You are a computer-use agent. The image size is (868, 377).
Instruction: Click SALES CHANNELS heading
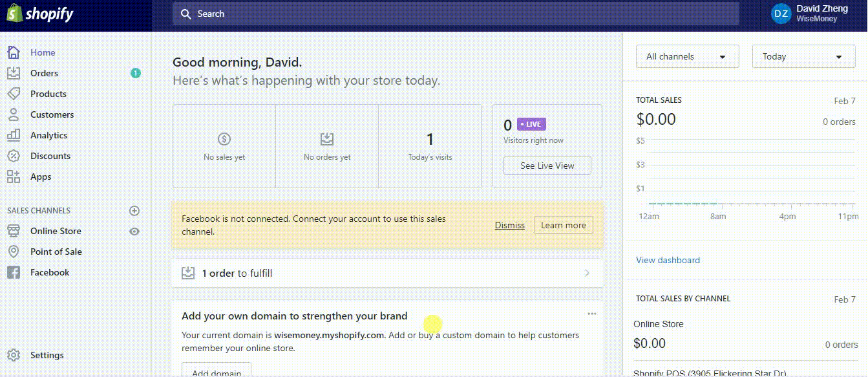click(39, 210)
